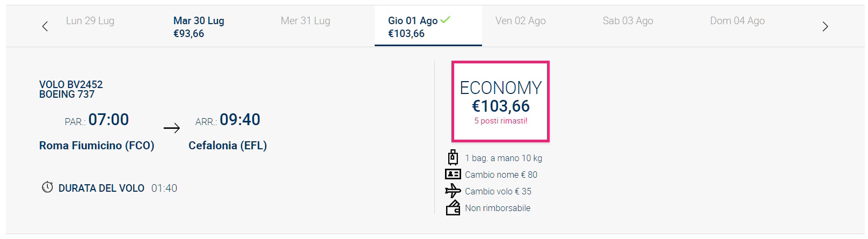Click the Cefalonia (EFL) arrival label
This screenshot has height=239, width=868.
[x=228, y=146]
